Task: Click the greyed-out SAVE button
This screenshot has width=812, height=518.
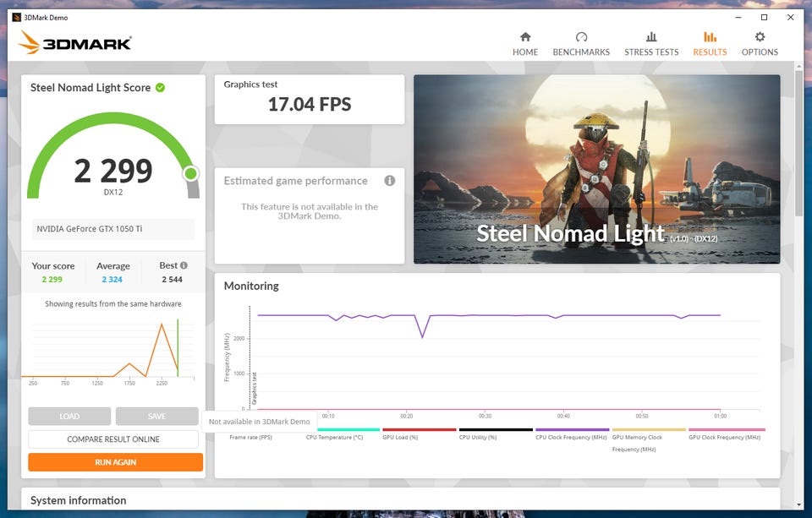Action: pyautogui.click(x=157, y=416)
